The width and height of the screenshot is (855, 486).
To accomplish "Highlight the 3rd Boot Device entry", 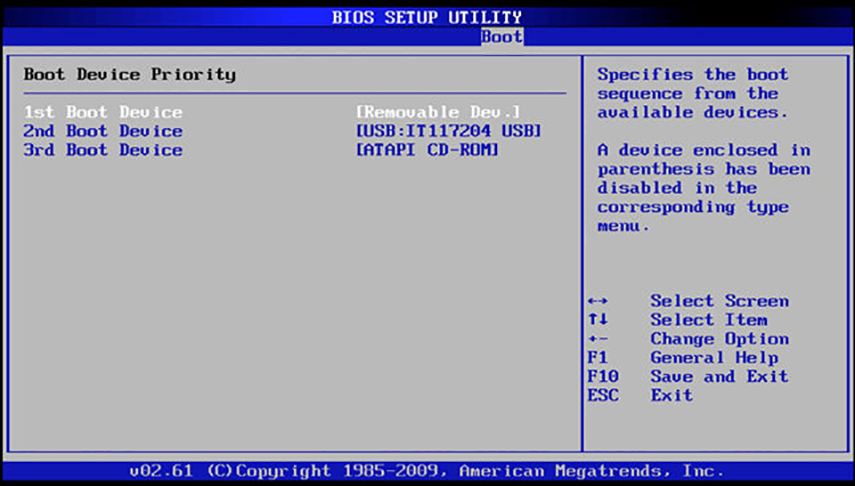I will pos(103,150).
